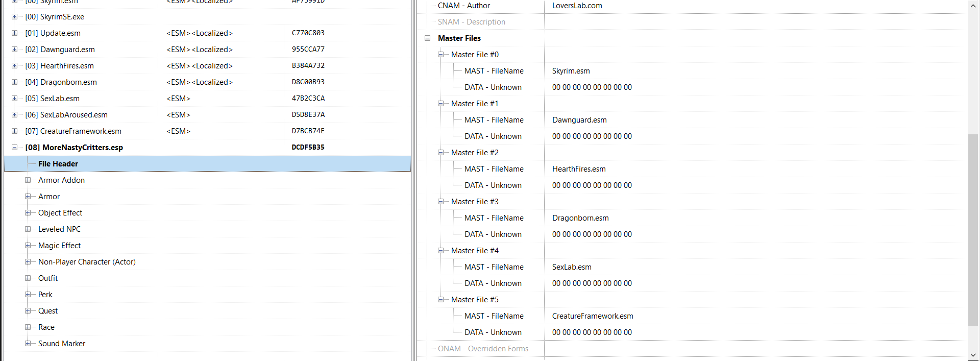Collapse Master File #0 entry
The height and width of the screenshot is (361, 980).
point(441,55)
